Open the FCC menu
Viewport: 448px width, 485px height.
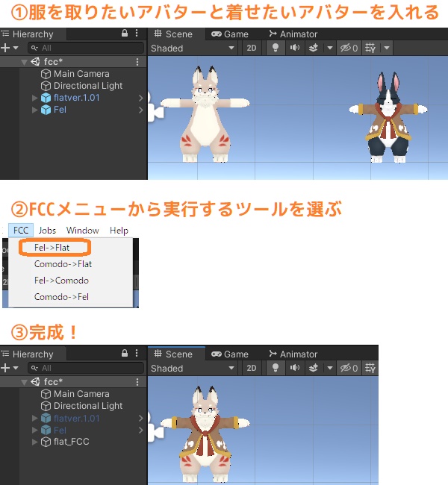point(21,231)
